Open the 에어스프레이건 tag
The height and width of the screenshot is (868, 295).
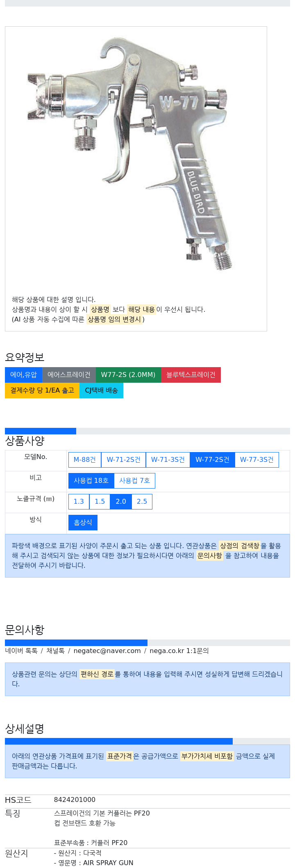click(x=69, y=375)
